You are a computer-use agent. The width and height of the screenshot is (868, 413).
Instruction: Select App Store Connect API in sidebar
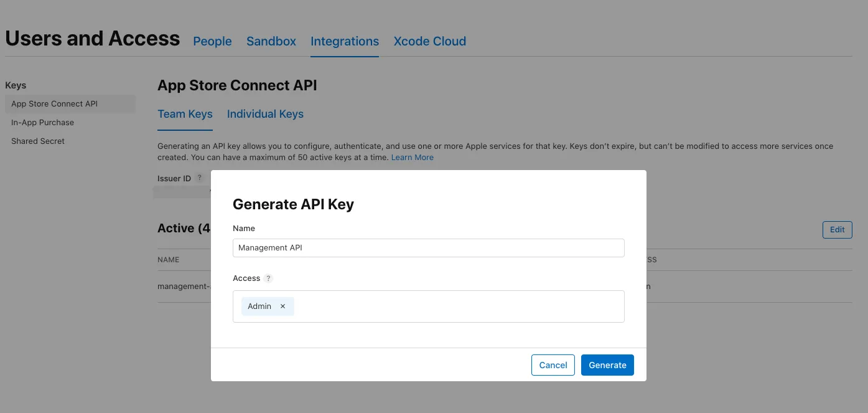tap(54, 103)
